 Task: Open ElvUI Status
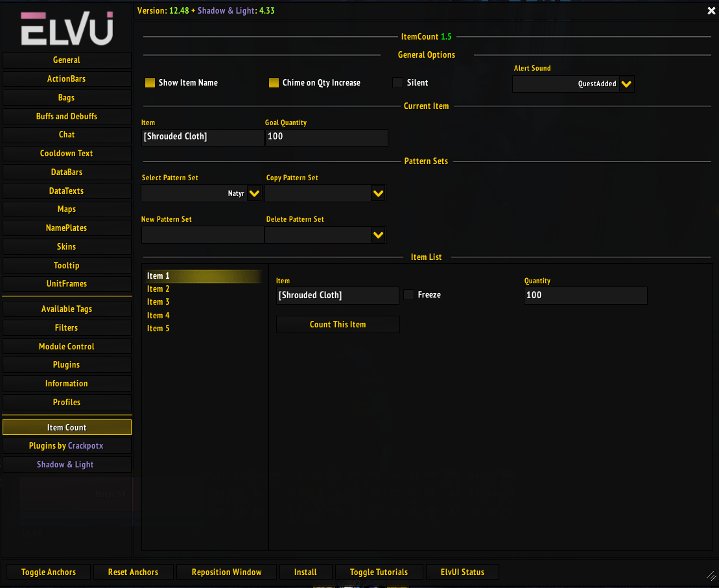tap(462, 572)
